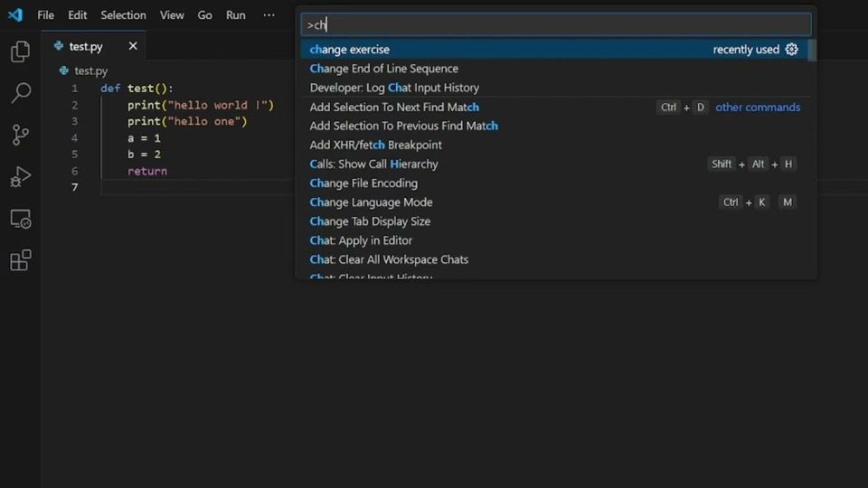Select Add Selection To Previous Find Match

[x=554, y=126]
